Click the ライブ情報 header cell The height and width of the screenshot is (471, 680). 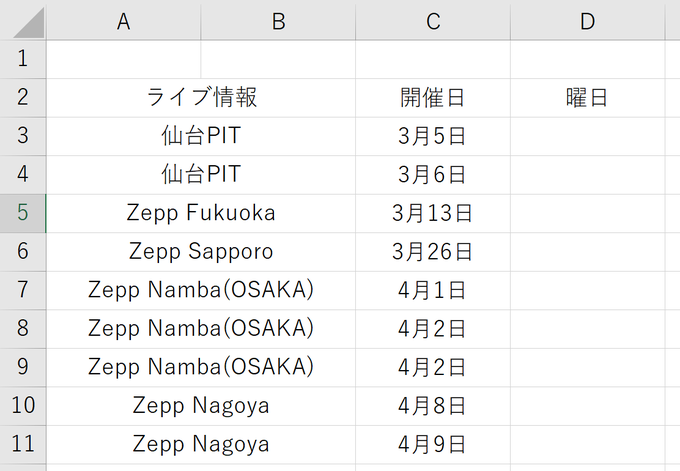click(x=201, y=97)
